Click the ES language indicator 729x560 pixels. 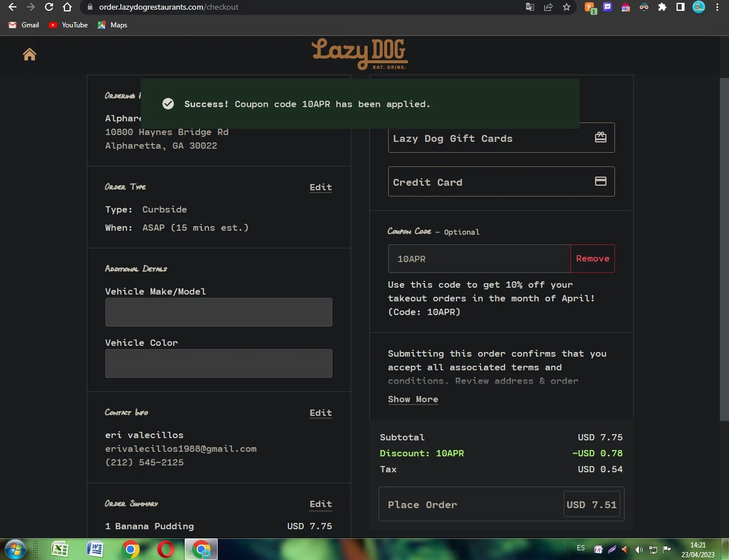(x=581, y=548)
